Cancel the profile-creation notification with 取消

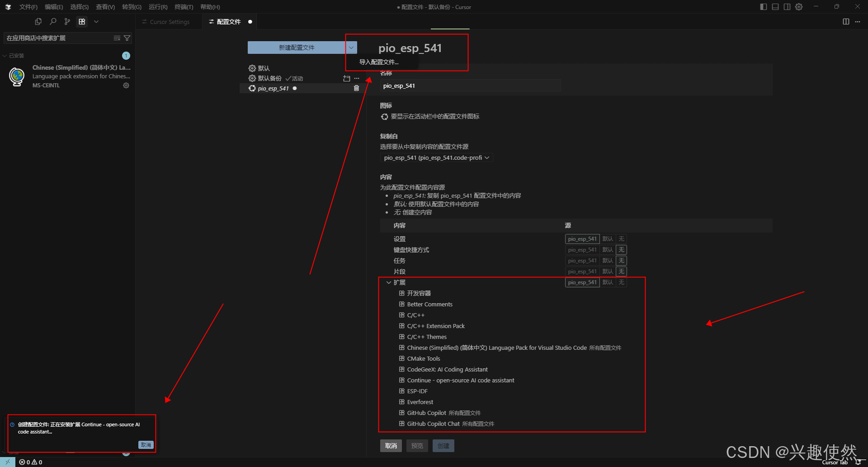coord(146,445)
